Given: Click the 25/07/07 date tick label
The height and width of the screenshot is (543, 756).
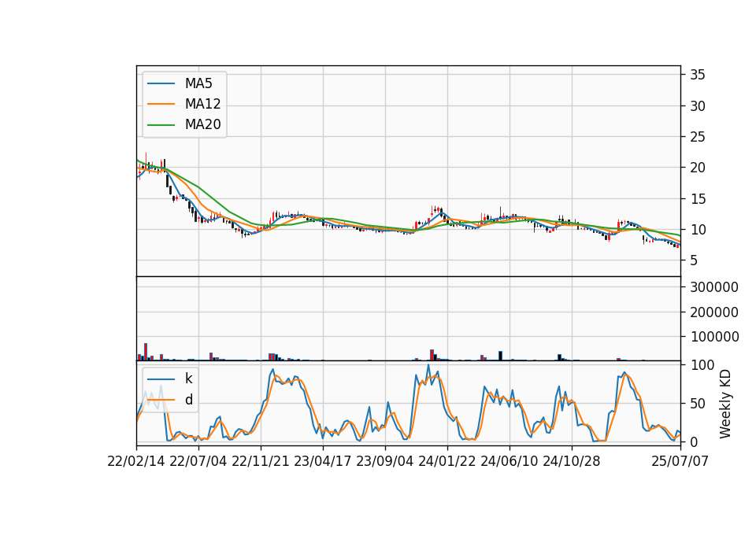Looking at the screenshot, I should (680, 461).
